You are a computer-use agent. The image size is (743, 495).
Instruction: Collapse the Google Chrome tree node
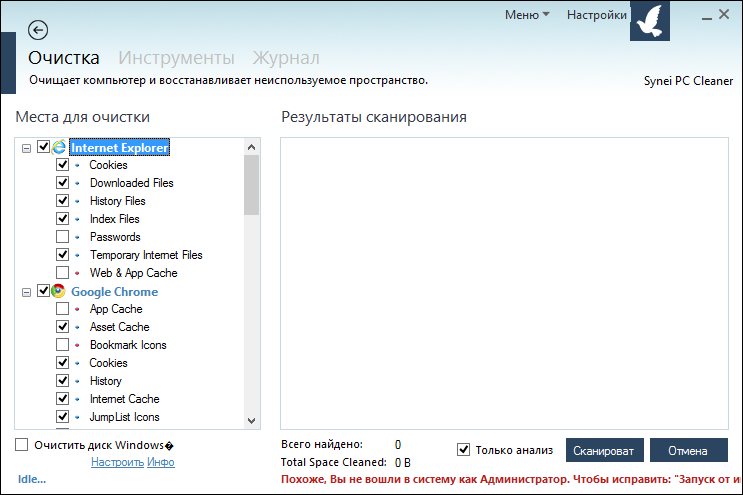[27, 292]
